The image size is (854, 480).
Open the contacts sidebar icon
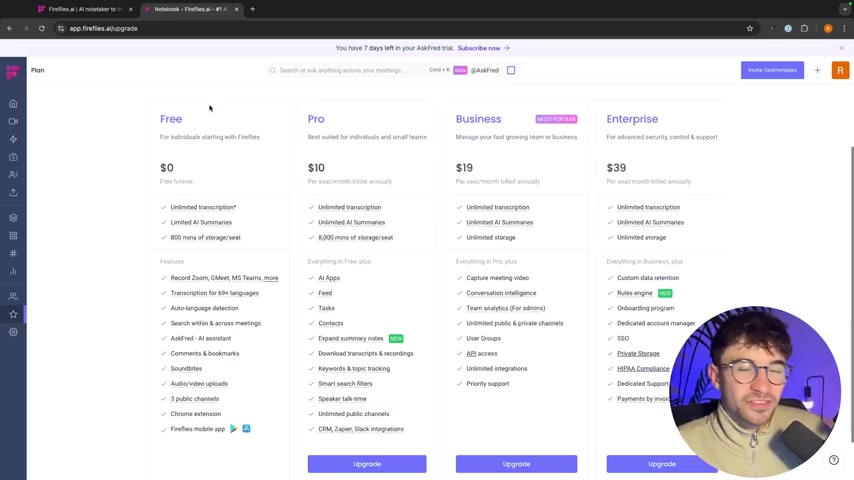(x=13, y=175)
